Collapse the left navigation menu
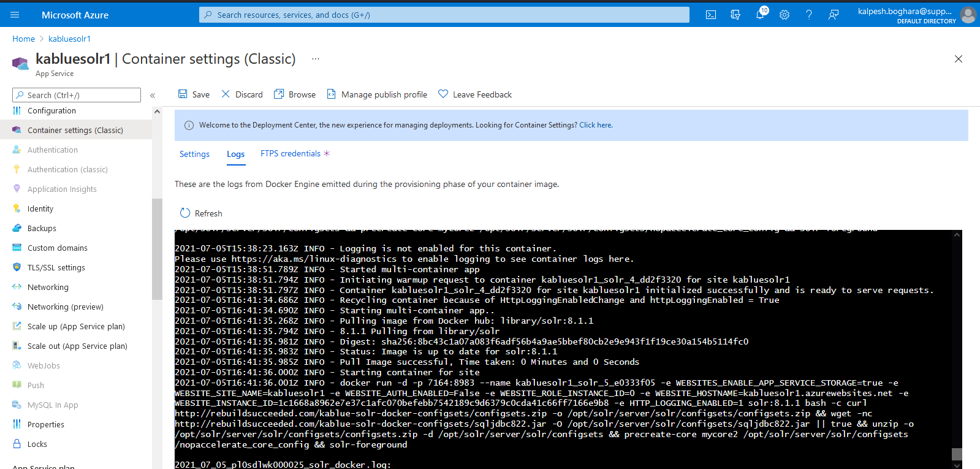980x469 pixels. click(153, 95)
